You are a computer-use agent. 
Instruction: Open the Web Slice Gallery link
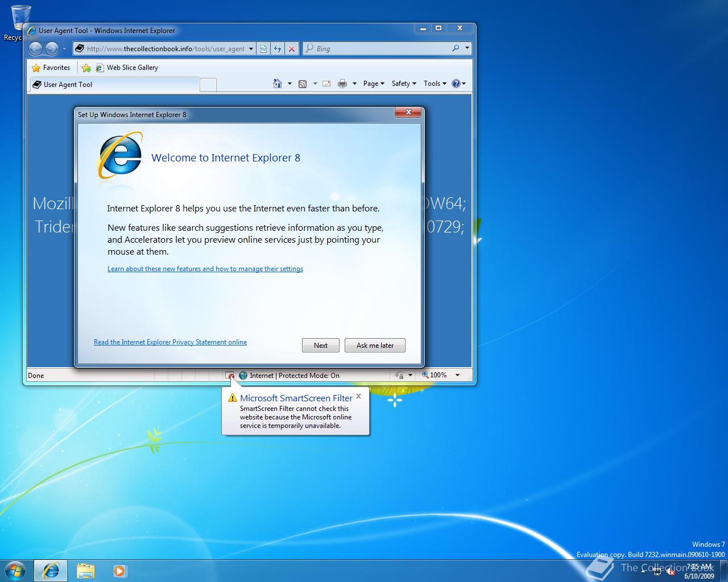(127, 68)
